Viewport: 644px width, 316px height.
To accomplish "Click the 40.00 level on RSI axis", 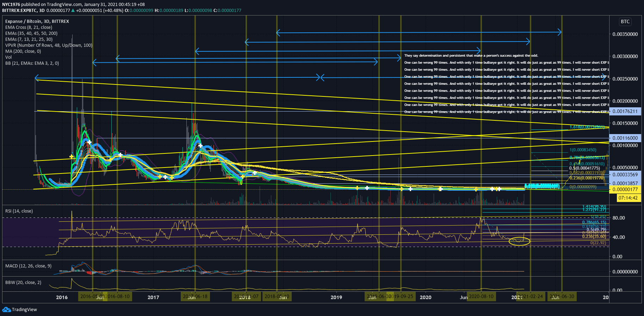I will click(x=619, y=237).
